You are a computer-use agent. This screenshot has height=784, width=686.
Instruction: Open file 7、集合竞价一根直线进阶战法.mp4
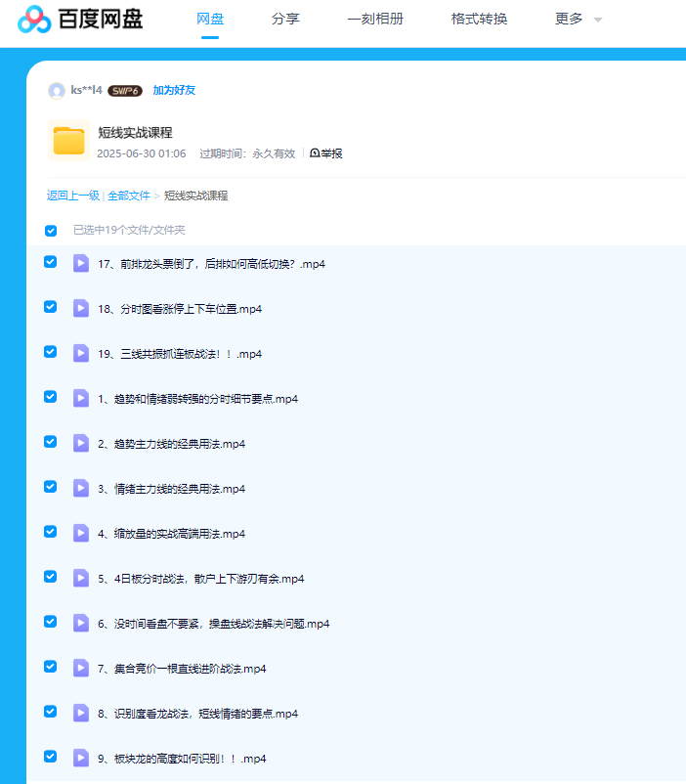182,669
